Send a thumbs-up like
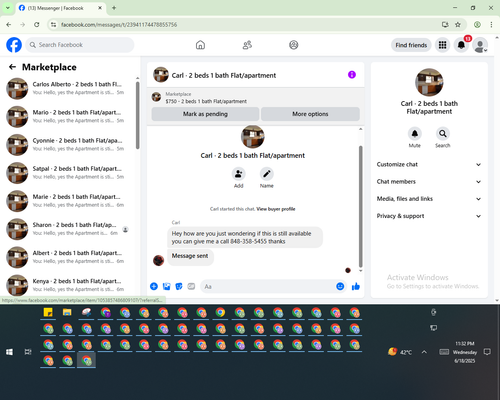 [x=356, y=286]
